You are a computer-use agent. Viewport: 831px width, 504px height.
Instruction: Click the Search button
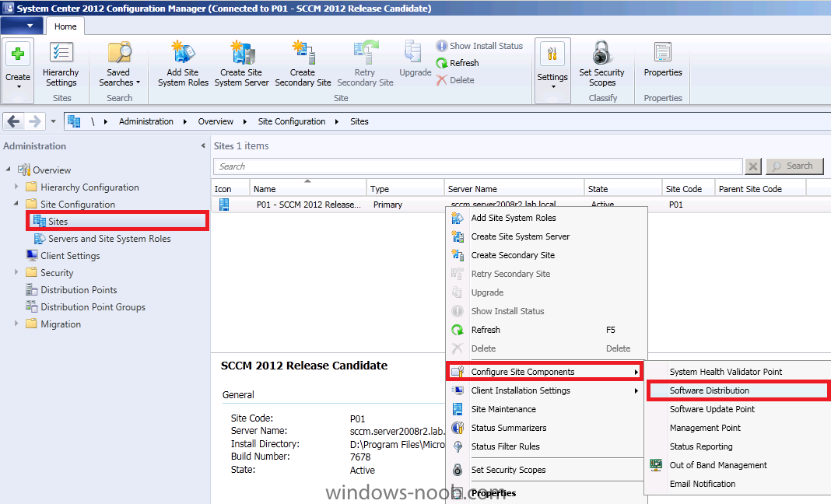(794, 166)
